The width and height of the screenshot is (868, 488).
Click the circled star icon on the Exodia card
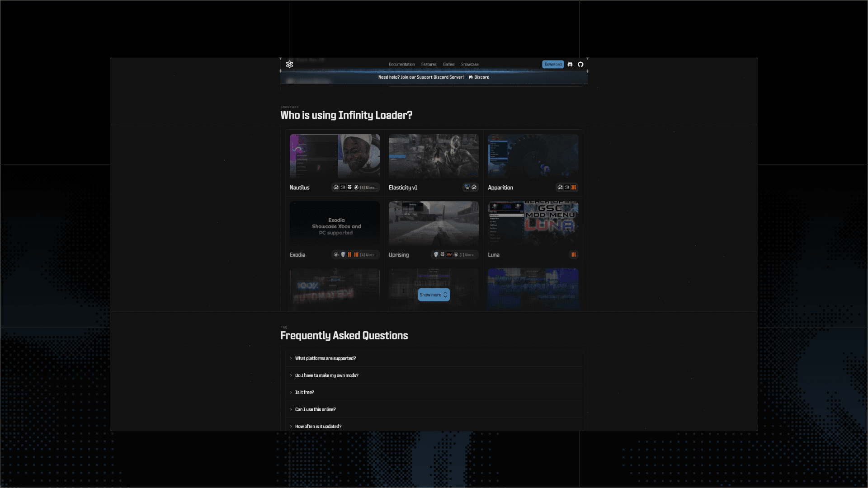click(x=336, y=255)
